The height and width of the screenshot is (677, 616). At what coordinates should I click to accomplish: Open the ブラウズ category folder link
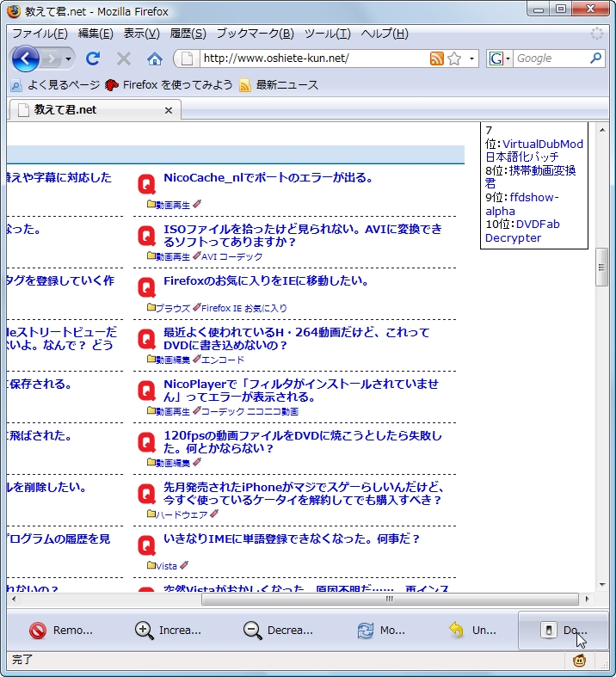(x=173, y=308)
